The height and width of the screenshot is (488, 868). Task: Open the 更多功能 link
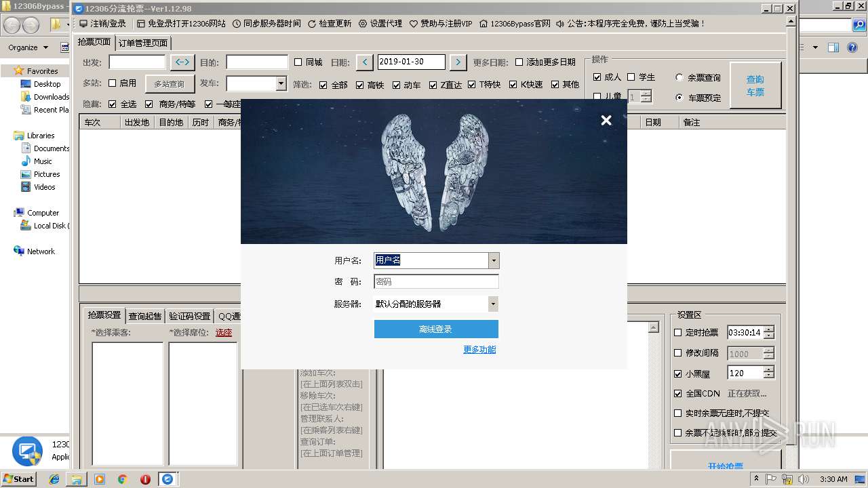[479, 349]
